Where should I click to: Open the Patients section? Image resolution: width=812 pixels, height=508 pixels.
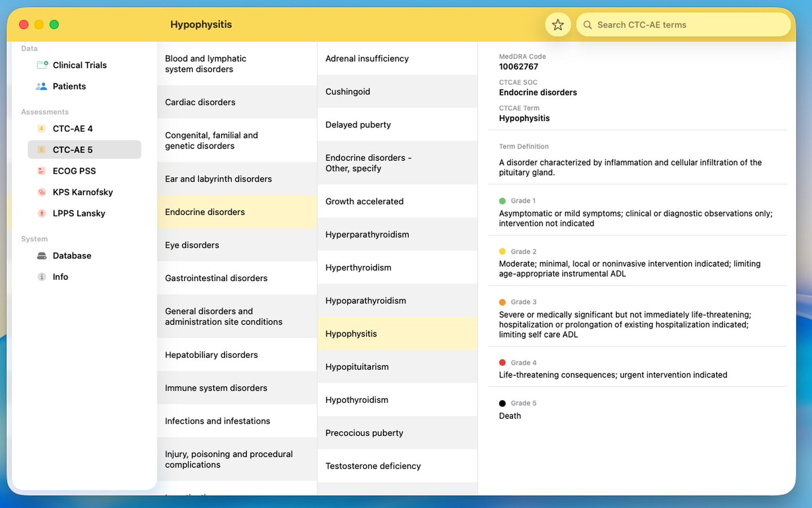[x=85, y=86]
